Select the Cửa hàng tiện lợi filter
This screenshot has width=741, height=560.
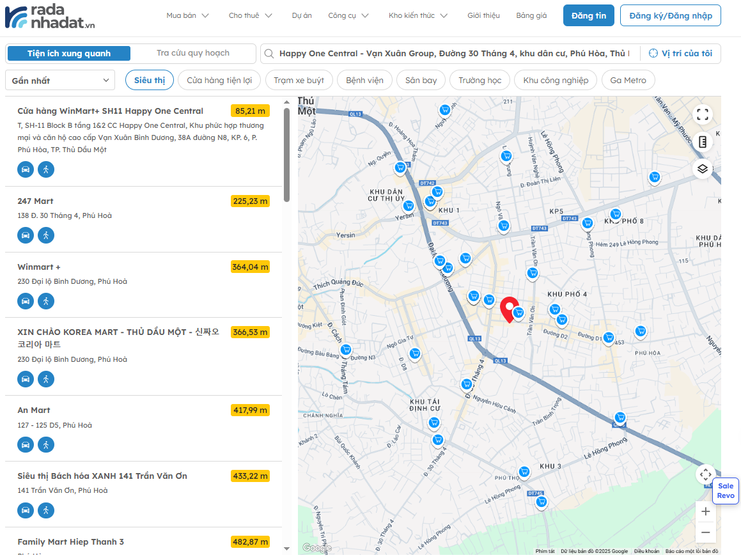(x=219, y=81)
